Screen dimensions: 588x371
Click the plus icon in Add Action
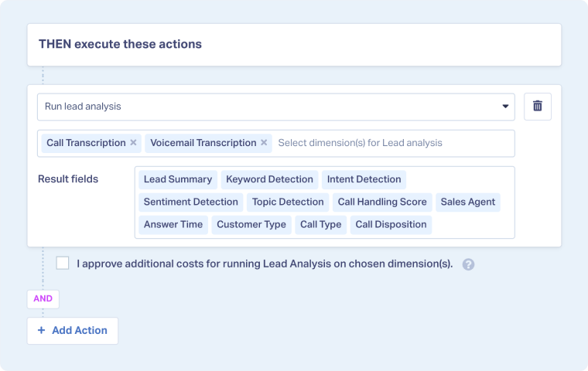(x=42, y=331)
